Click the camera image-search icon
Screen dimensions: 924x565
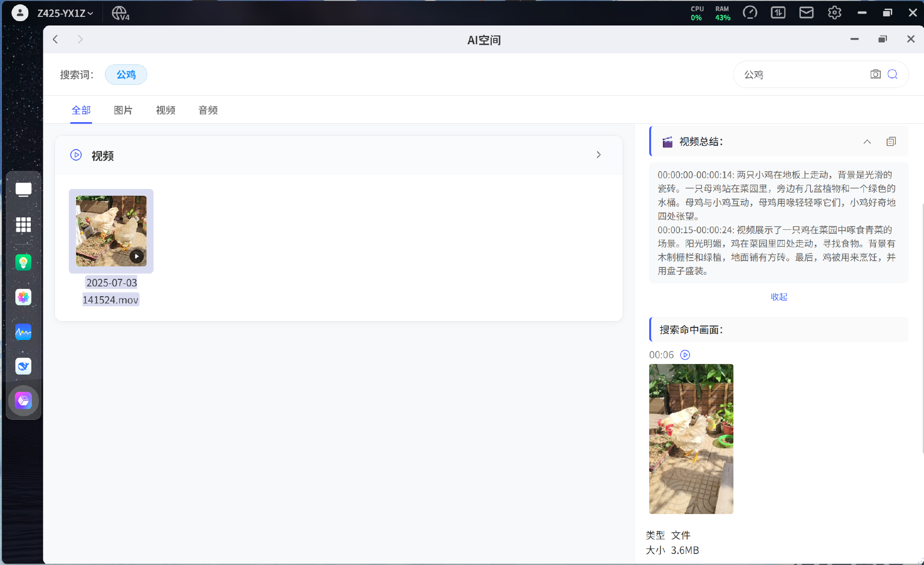tap(875, 74)
